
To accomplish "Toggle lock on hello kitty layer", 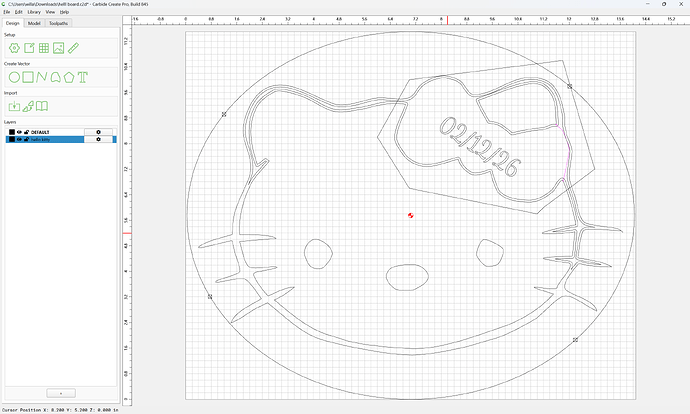I will pyautogui.click(x=26, y=139).
